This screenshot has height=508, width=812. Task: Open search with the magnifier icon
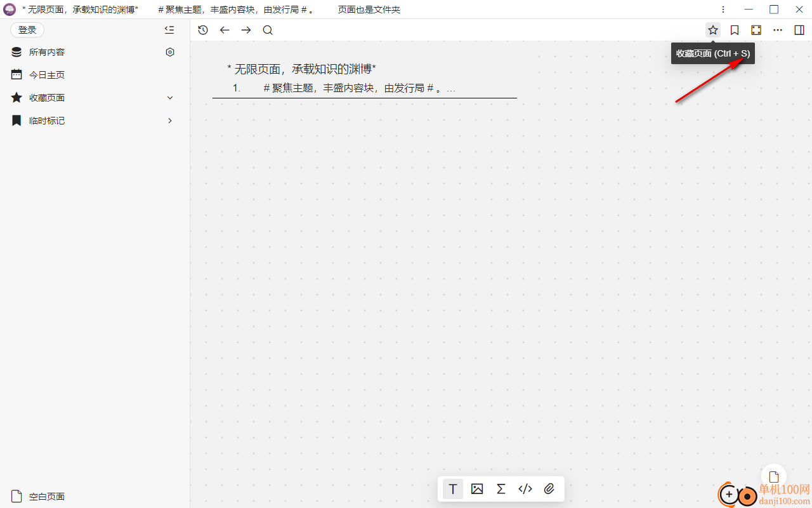268,30
